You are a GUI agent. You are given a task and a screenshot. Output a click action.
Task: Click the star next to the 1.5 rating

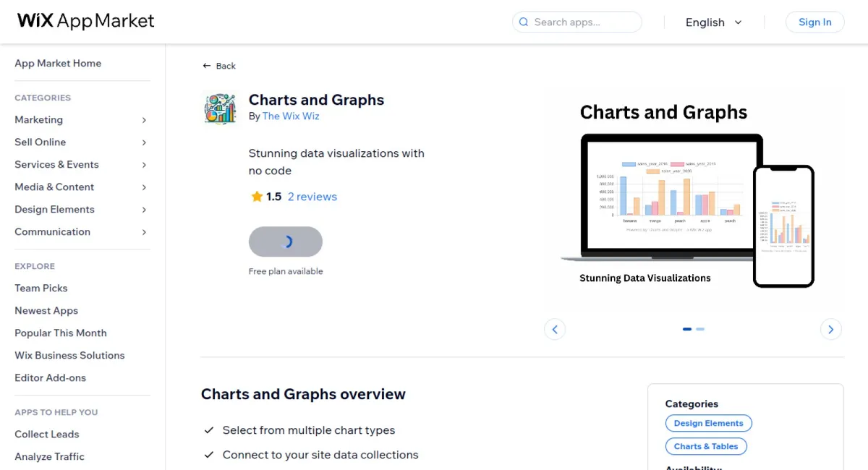256,196
